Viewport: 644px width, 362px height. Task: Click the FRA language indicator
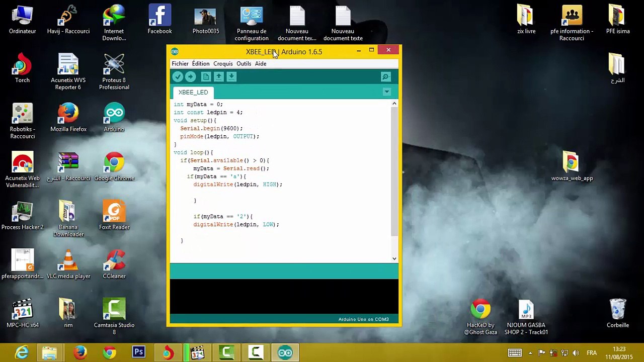coord(592,353)
